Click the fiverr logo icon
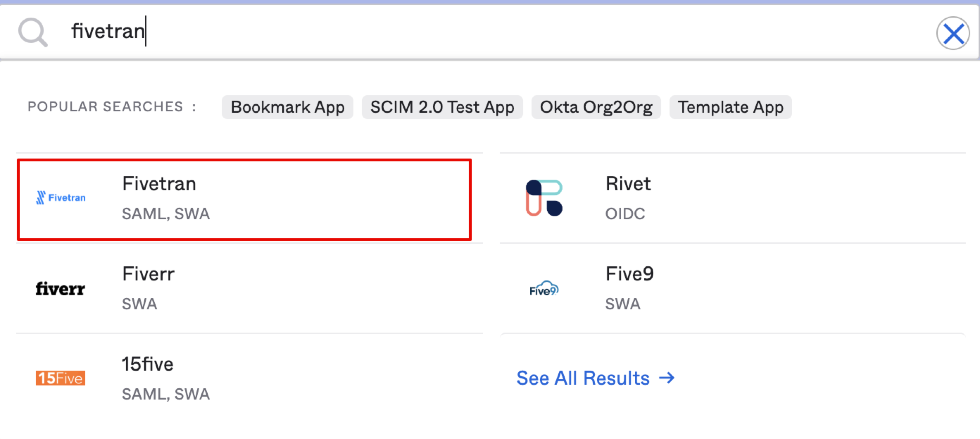The image size is (980, 439). coord(61,289)
